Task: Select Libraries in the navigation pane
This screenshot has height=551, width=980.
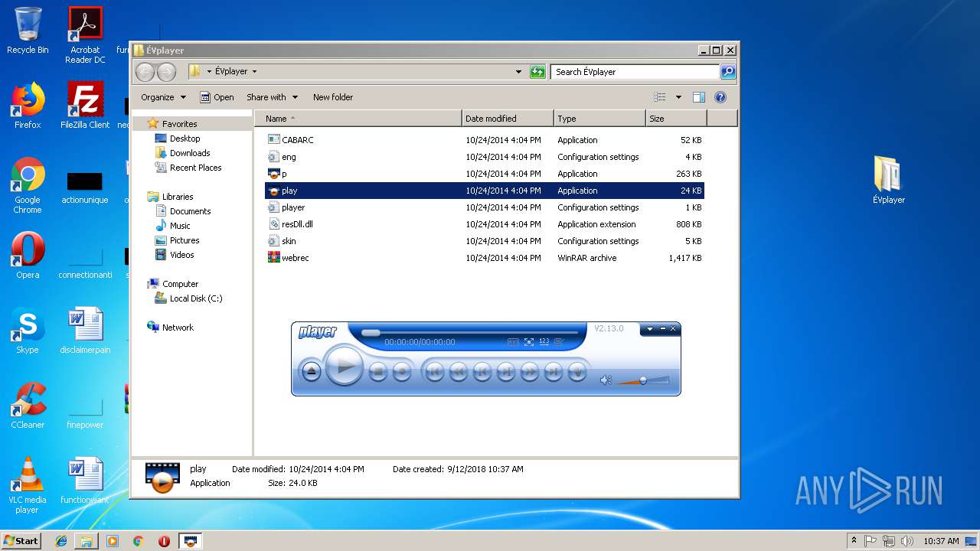Action: click(x=177, y=197)
